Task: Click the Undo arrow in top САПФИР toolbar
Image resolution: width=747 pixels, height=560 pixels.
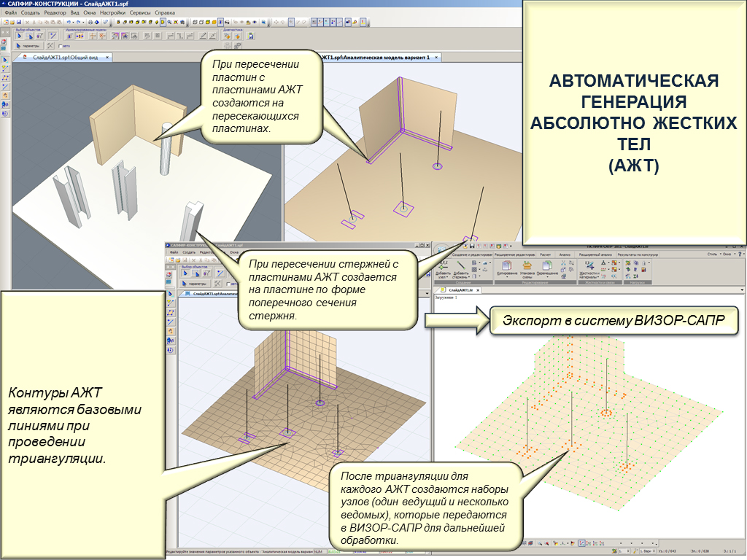Action: (x=67, y=23)
